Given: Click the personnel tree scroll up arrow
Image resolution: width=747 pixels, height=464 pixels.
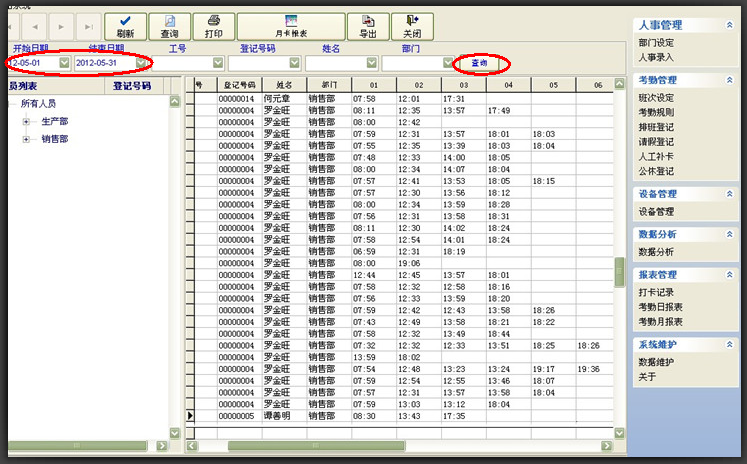Looking at the screenshot, I should (x=175, y=101).
